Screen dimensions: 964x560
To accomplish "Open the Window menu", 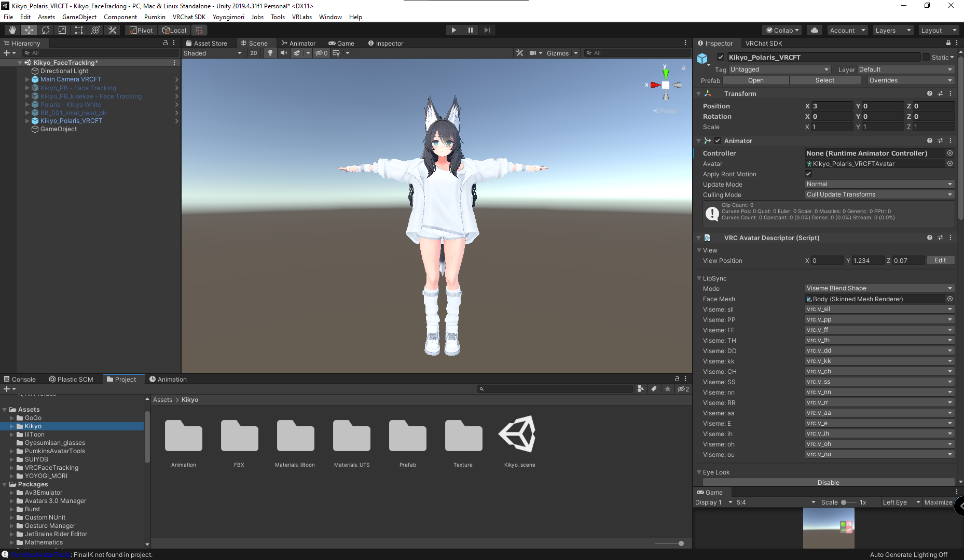I will click(x=330, y=17).
